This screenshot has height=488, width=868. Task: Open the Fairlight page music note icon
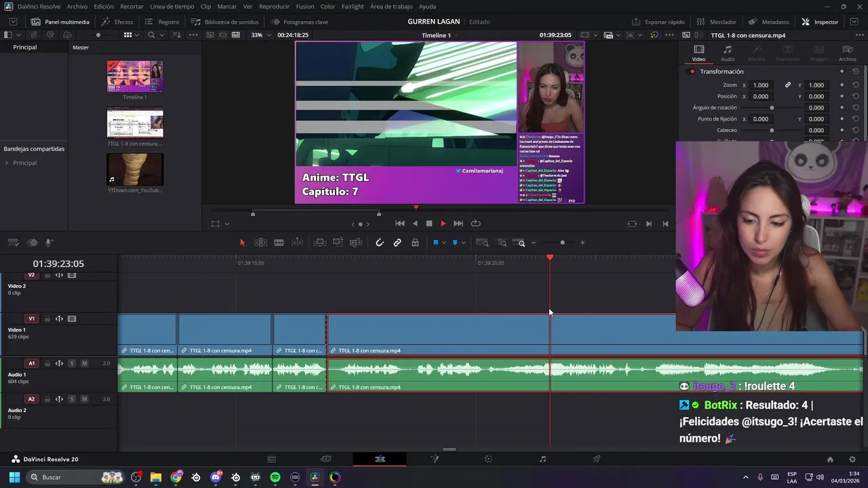(x=542, y=460)
